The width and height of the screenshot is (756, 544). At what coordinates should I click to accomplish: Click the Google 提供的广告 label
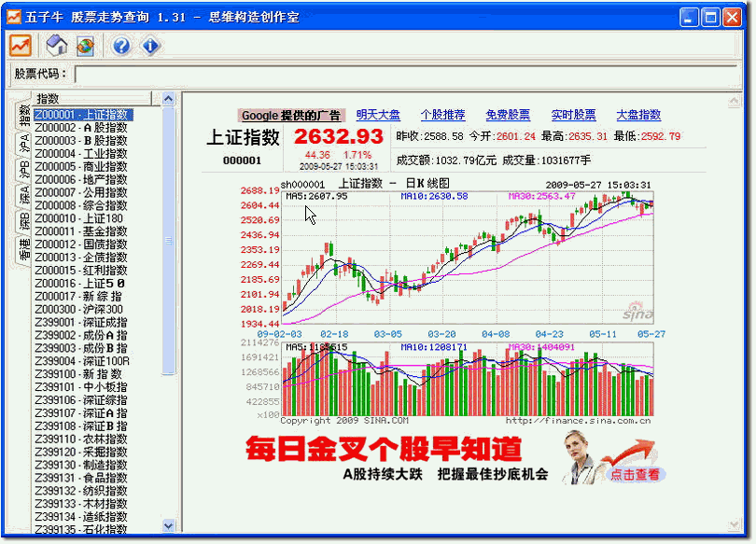(x=290, y=116)
